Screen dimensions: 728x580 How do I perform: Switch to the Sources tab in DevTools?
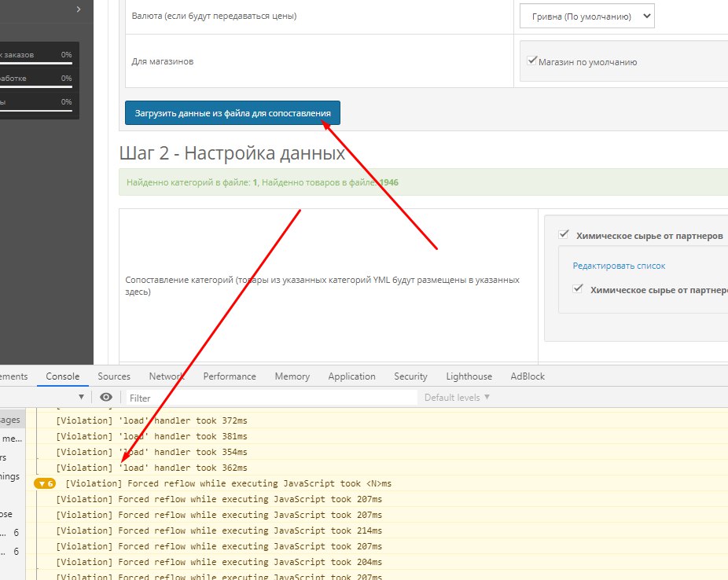pos(114,376)
